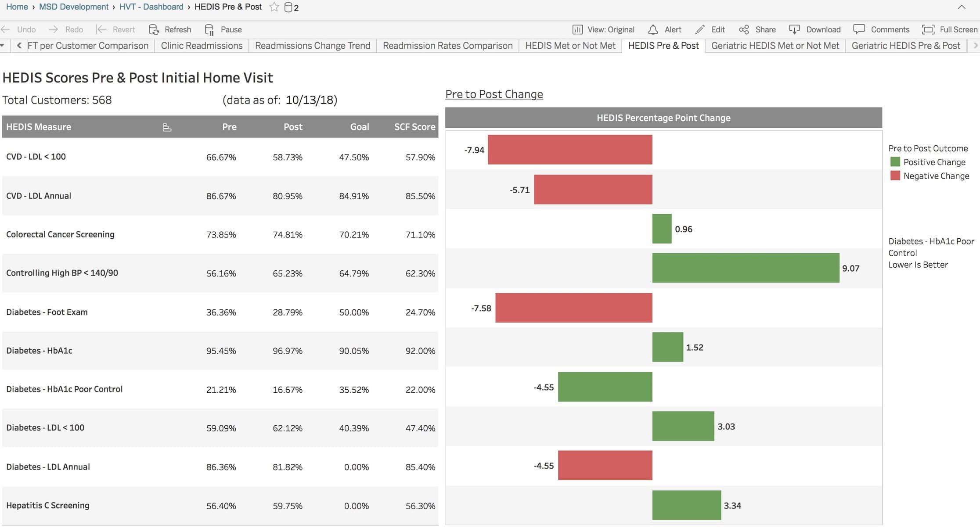Image resolution: width=980 pixels, height=531 pixels.
Task: Select the Negative Change red legend swatch
Action: (x=895, y=176)
